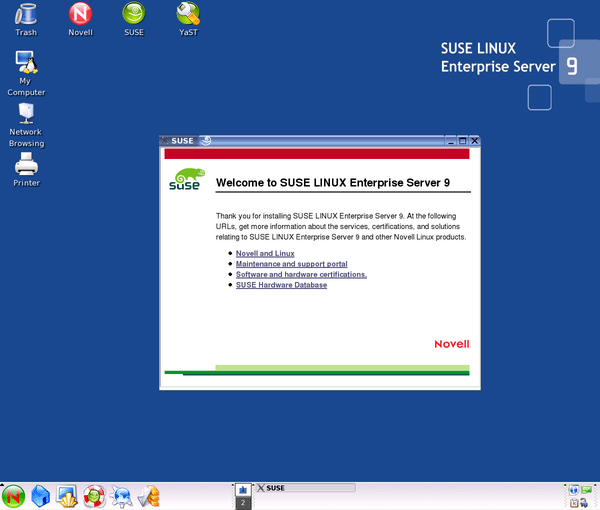Open Network Browsing desktop icon
This screenshot has width=600, height=510.
tap(26, 125)
